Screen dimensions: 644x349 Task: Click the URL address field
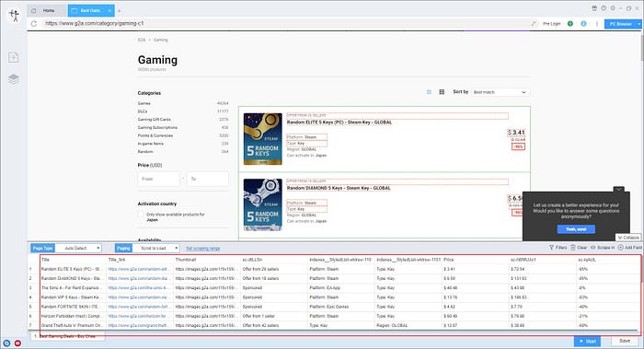pyautogui.click(x=285, y=23)
